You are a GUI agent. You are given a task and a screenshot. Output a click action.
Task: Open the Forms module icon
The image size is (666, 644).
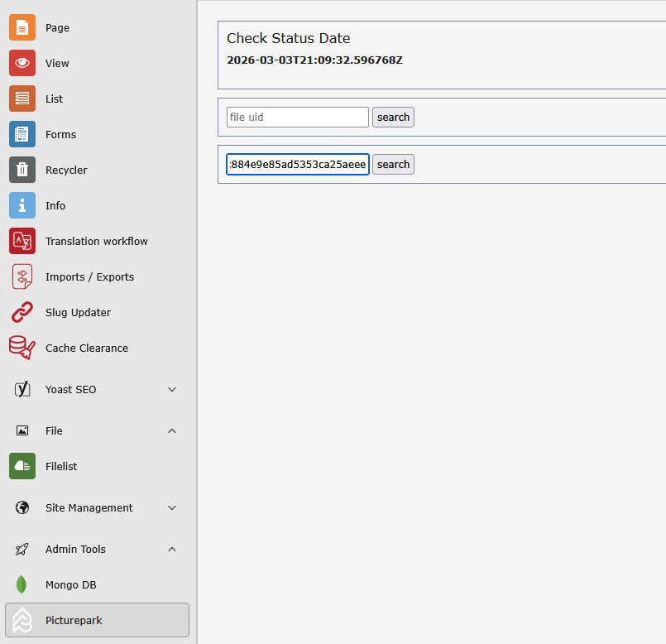(x=22, y=134)
